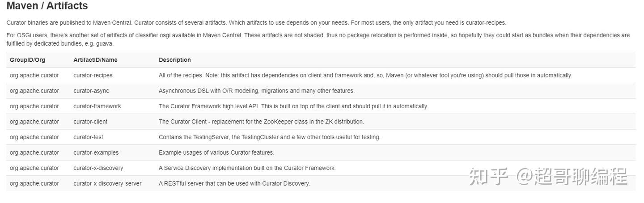Click the group ID in the curator-recipes row
644x203 pixels.
click(x=34, y=75)
